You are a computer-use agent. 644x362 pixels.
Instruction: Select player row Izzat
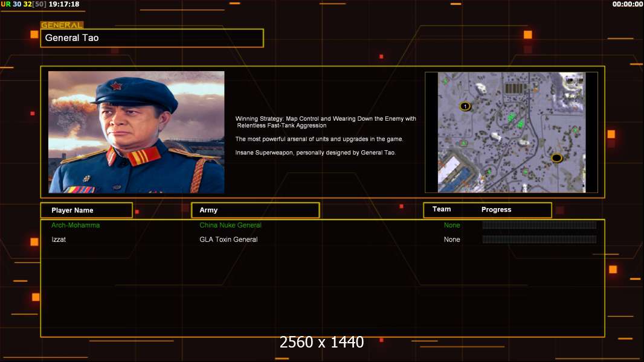pyautogui.click(x=323, y=240)
